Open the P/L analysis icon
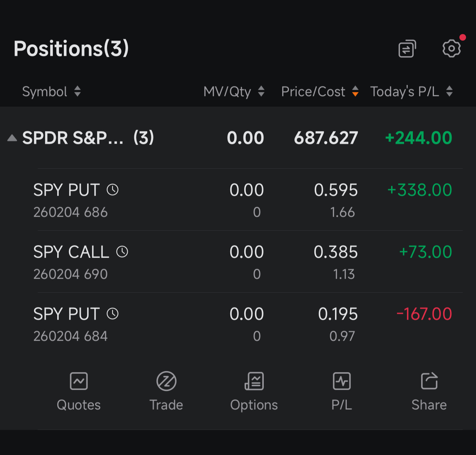 pyautogui.click(x=342, y=381)
